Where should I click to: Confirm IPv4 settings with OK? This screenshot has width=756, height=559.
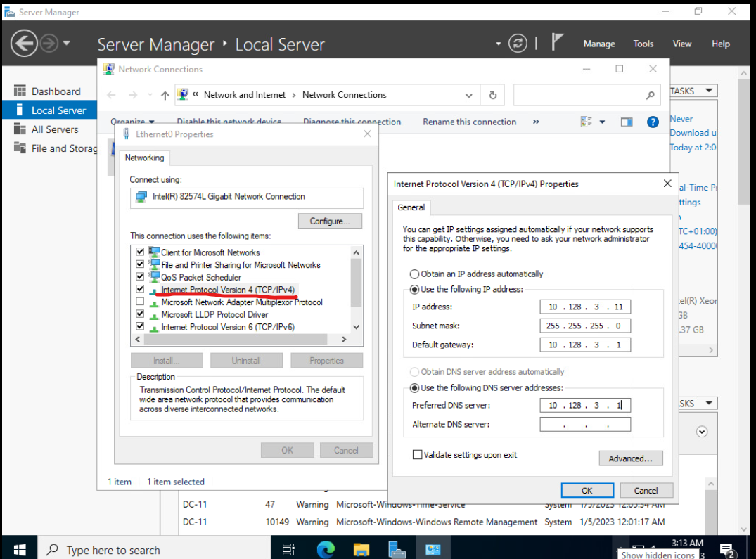coord(587,490)
